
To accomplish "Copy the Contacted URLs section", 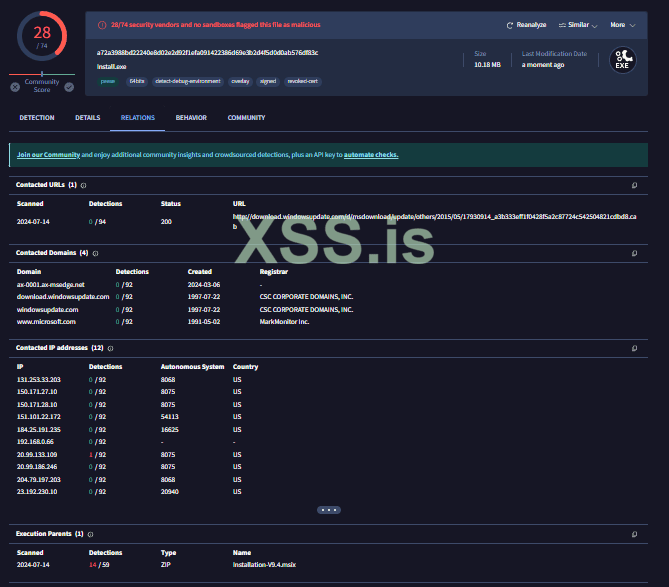I will (634, 185).
